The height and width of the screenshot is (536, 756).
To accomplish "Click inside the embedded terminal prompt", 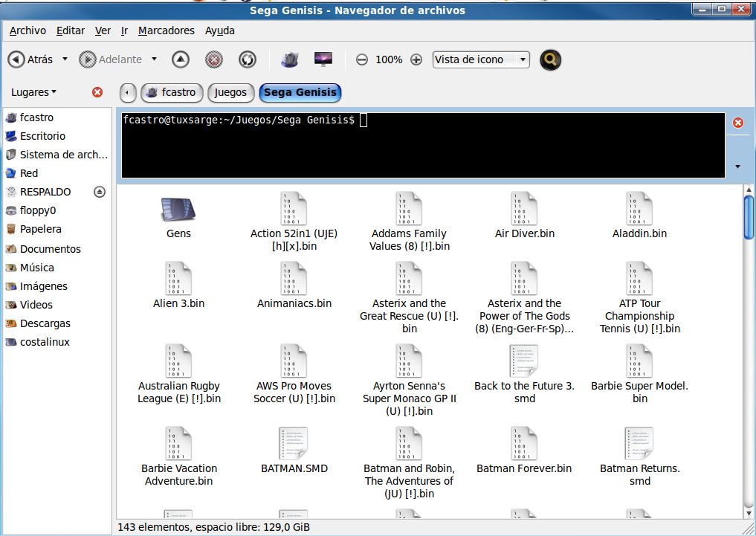I will [x=423, y=145].
